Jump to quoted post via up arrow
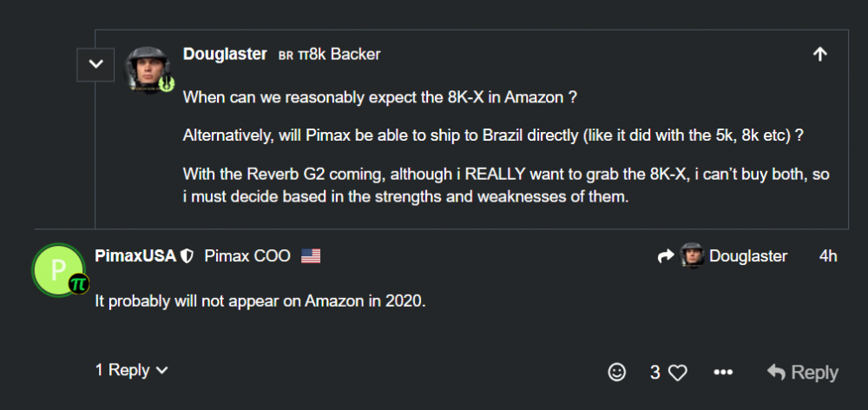The height and width of the screenshot is (410, 868). [x=819, y=55]
